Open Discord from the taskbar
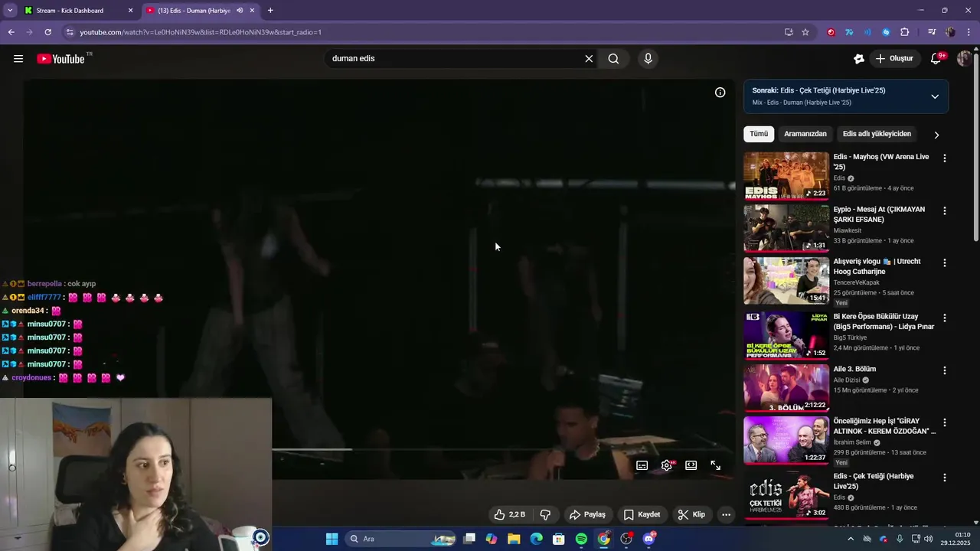The height and width of the screenshot is (551, 980). point(649,539)
